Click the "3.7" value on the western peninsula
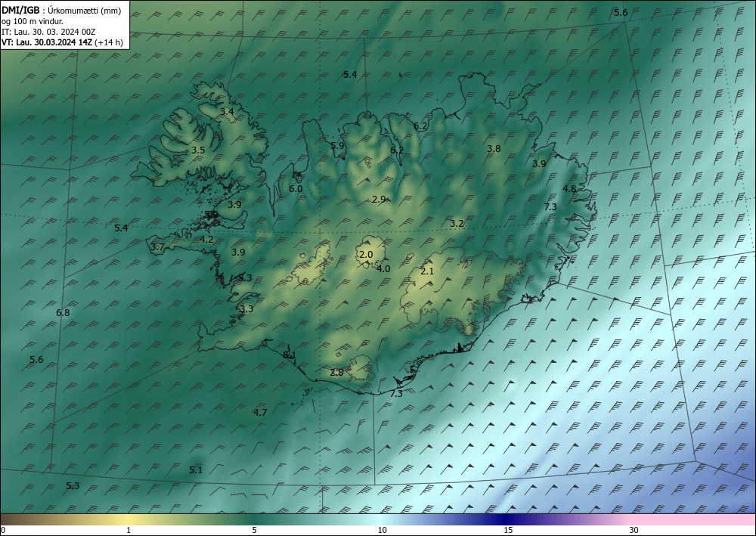The image size is (756, 536). tap(158, 246)
